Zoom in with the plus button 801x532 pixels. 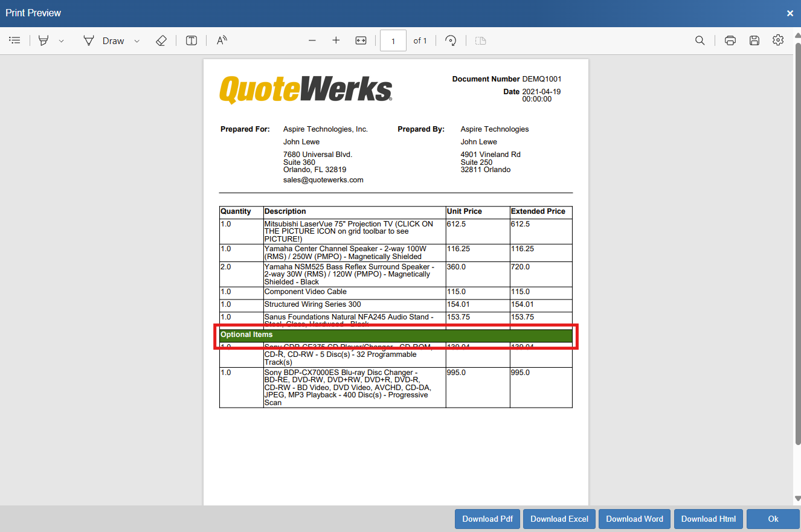click(336, 40)
